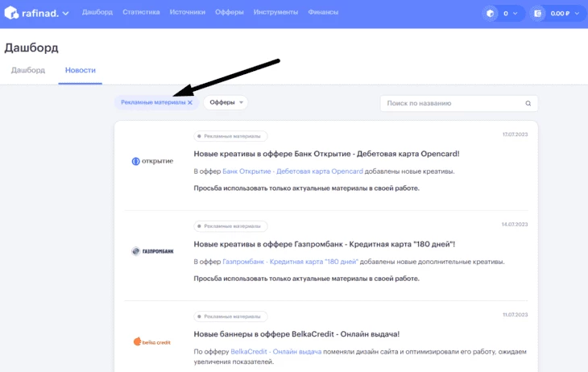Click the cube points icon

490,14
